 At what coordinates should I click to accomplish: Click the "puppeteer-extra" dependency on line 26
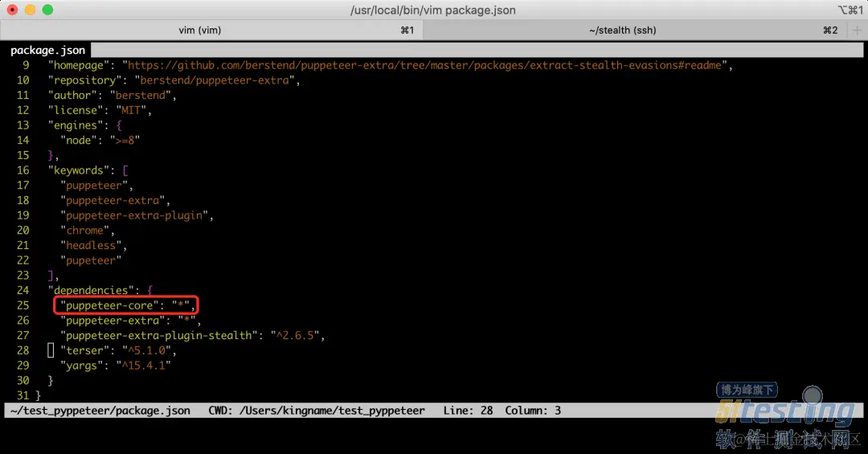tap(113, 320)
